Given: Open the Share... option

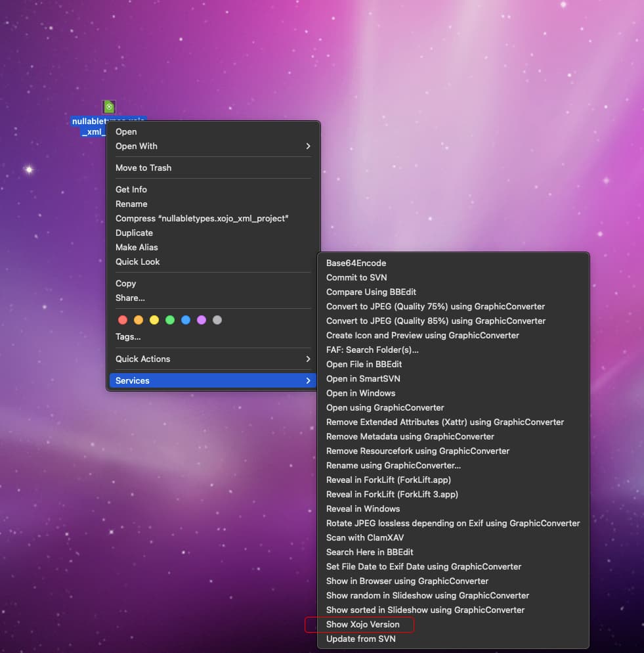Looking at the screenshot, I should tap(213, 298).
